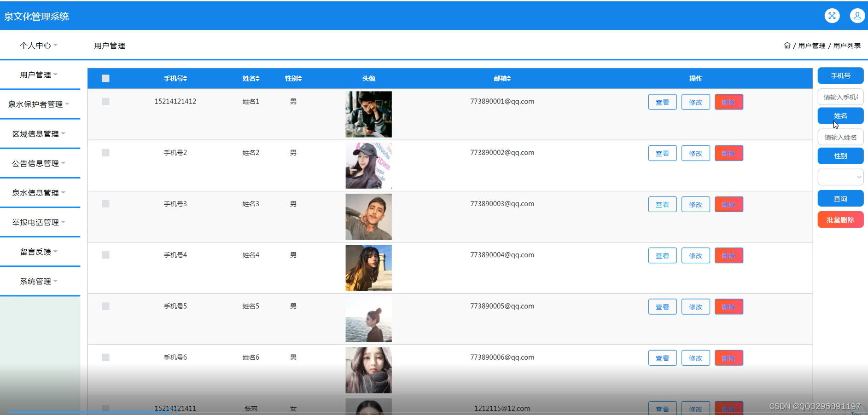
Task: Expand the 系统管理 menu
Action: coord(39,281)
